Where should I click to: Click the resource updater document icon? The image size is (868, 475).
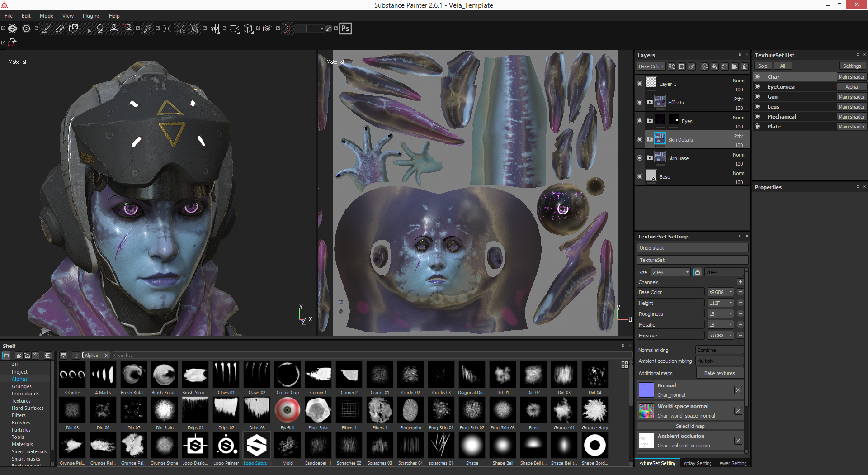click(13, 43)
